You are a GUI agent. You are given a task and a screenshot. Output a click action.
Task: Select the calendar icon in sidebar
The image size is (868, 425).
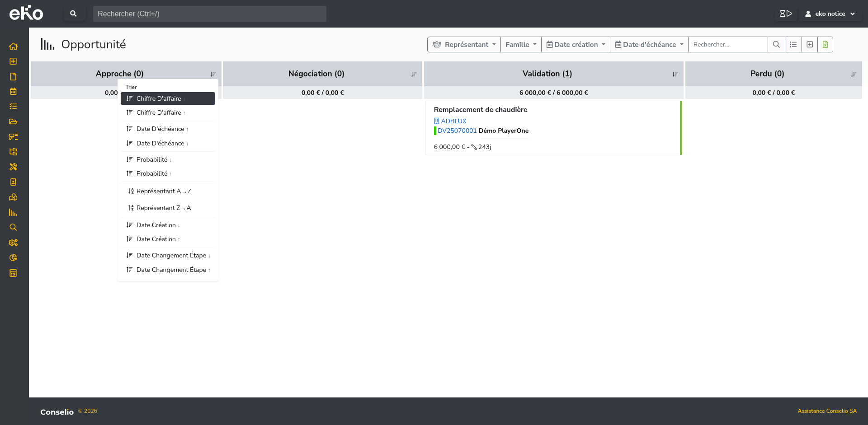(x=13, y=91)
